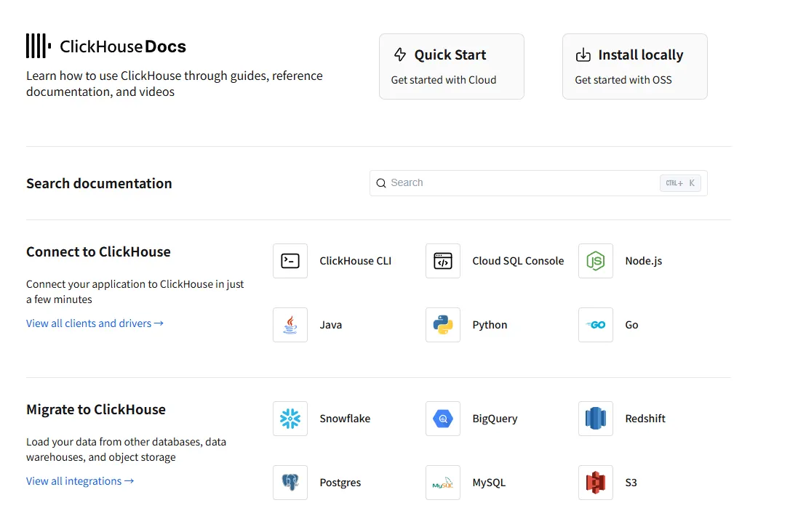Screen dimensions: 790x532
Task: Click the Node.js driver icon
Action: (x=596, y=260)
